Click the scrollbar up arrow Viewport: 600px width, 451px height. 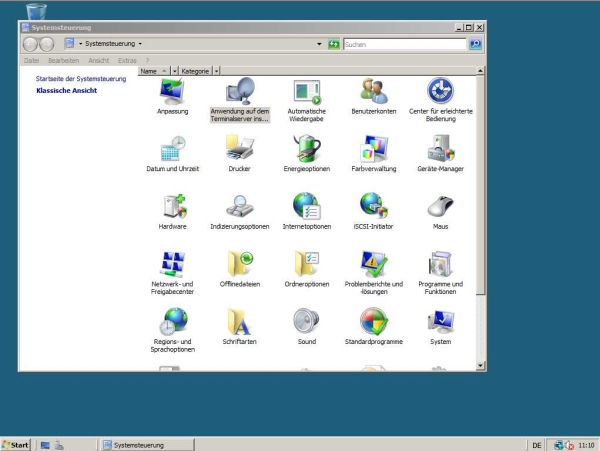pos(480,71)
